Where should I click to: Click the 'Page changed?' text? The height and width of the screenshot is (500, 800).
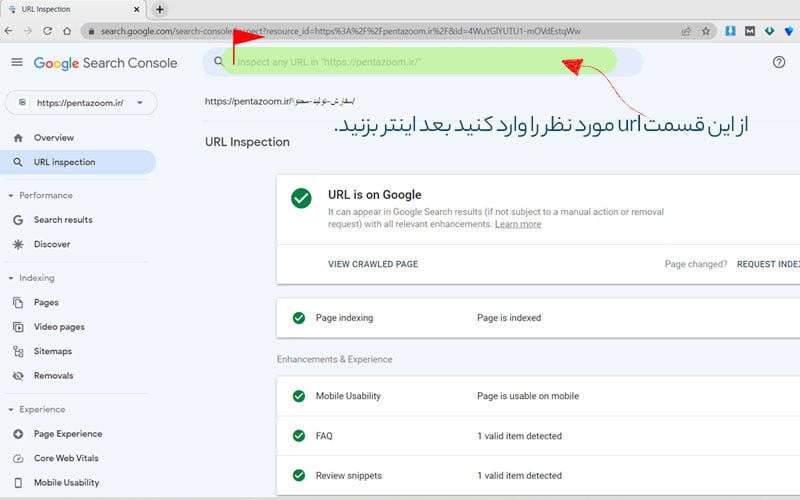coord(696,264)
